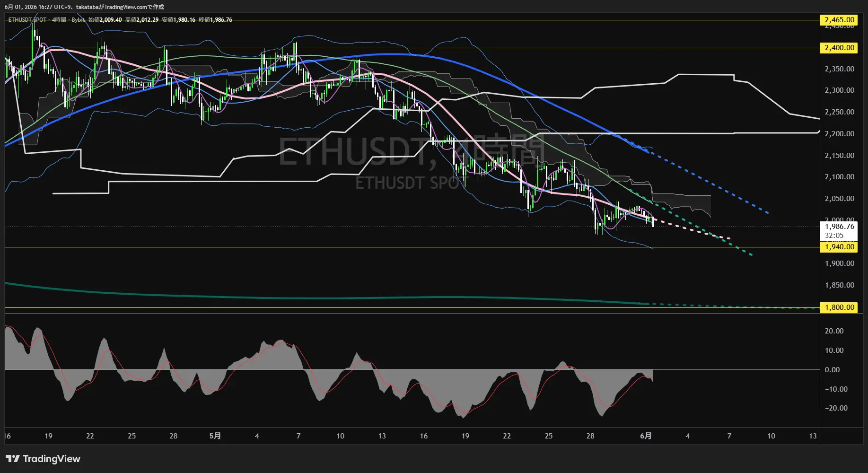Viewport: 868px width, 473px height.
Task: Click the 2,050.00 price axis value
Action: 840,199
